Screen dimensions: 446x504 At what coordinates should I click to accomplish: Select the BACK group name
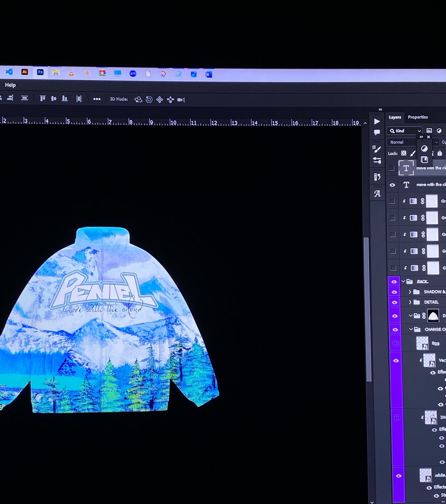pyautogui.click(x=423, y=281)
